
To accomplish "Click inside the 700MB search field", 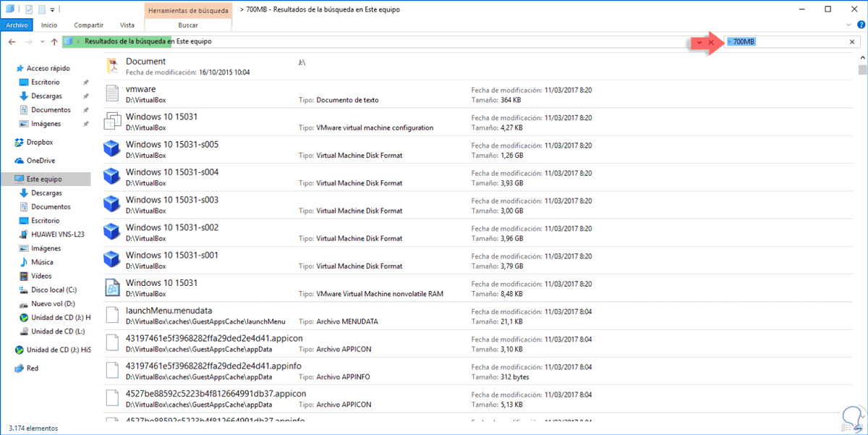I will point(788,42).
